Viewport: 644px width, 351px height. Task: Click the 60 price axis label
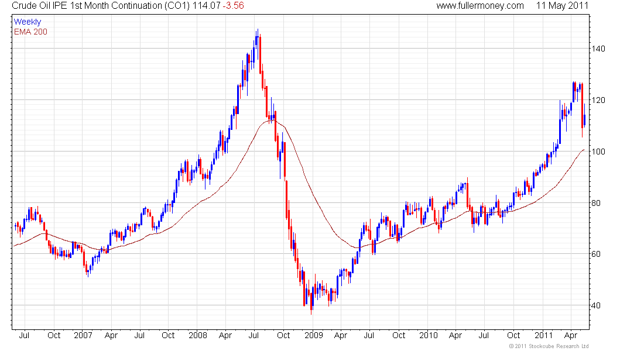pos(596,254)
